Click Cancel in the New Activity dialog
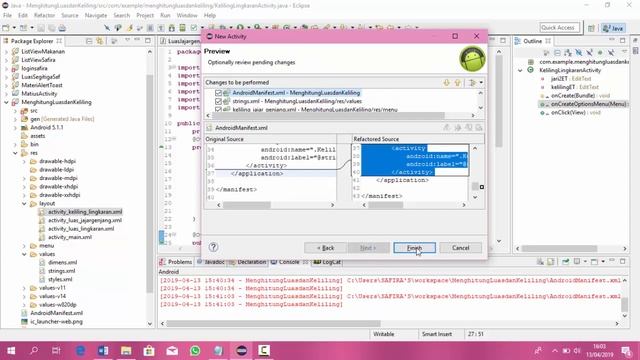The width and height of the screenshot is (640, 360). tap(460, 248)
